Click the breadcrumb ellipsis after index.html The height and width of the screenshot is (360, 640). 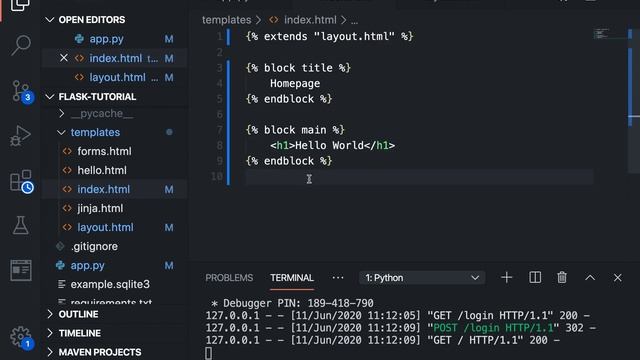pos(354,20)
